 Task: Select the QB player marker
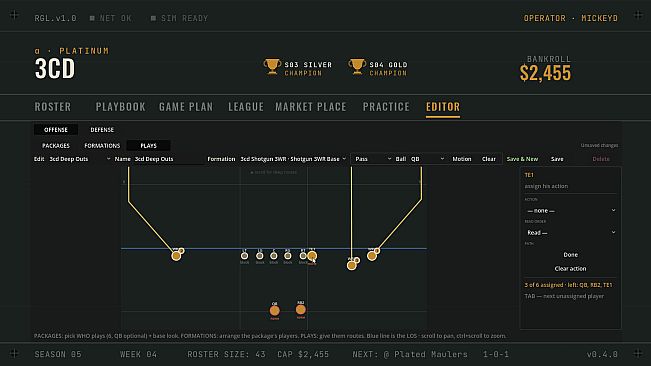[274, 310]
